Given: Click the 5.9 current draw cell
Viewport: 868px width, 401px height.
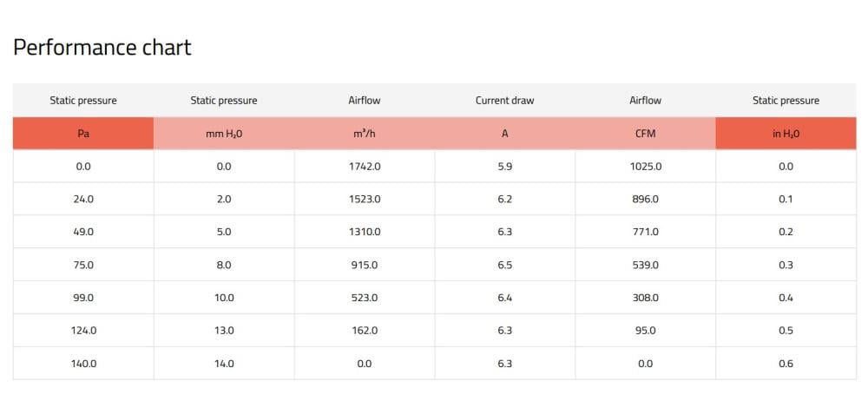Looking at the screenshot, I should (504, 167).
